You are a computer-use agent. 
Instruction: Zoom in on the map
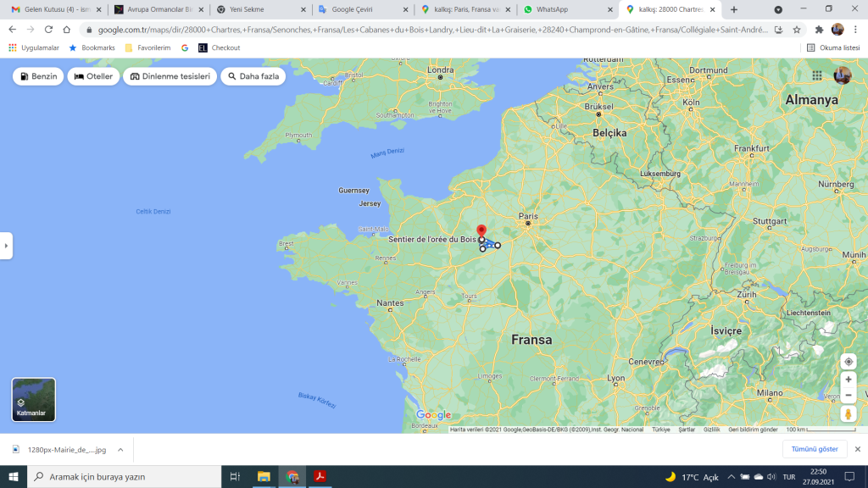pyautogui.click(x=849, y=380)
